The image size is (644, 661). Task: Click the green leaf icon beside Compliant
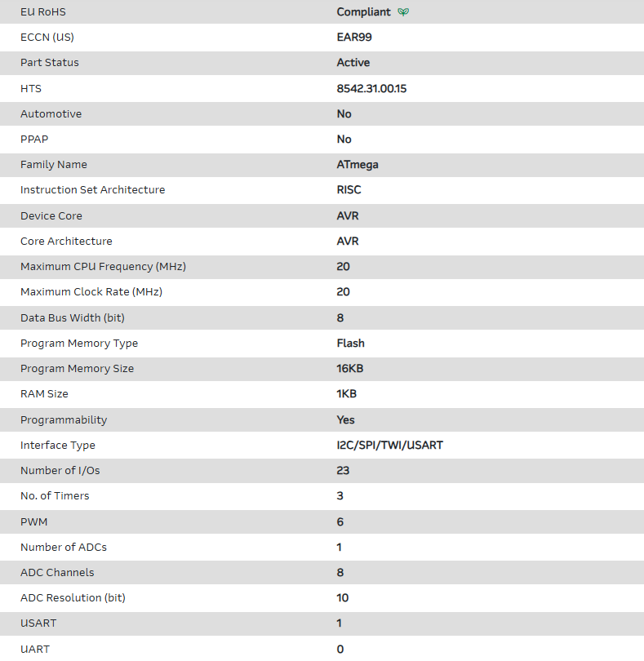pos(403,12)
